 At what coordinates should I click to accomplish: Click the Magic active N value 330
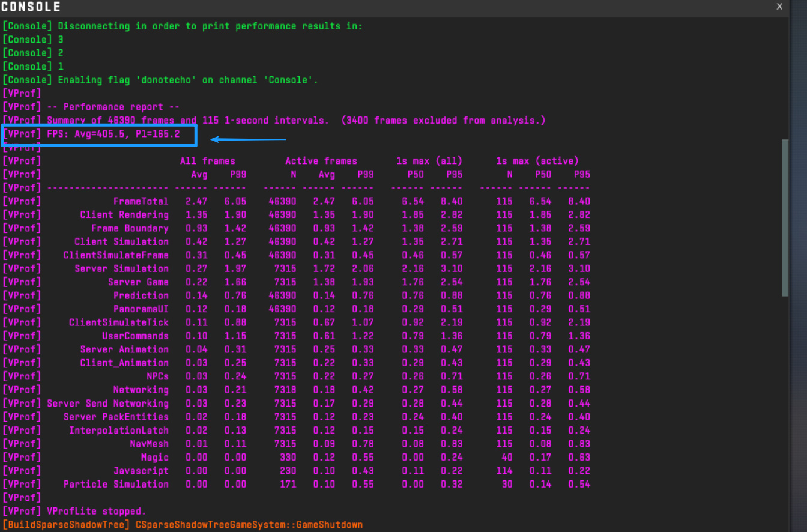pyautogui.click(x=288, y=458)
